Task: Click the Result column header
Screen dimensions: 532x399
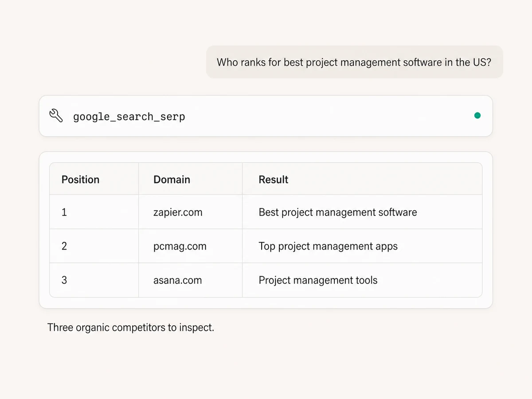Action: pyautogui.click(x=362, y=179)
